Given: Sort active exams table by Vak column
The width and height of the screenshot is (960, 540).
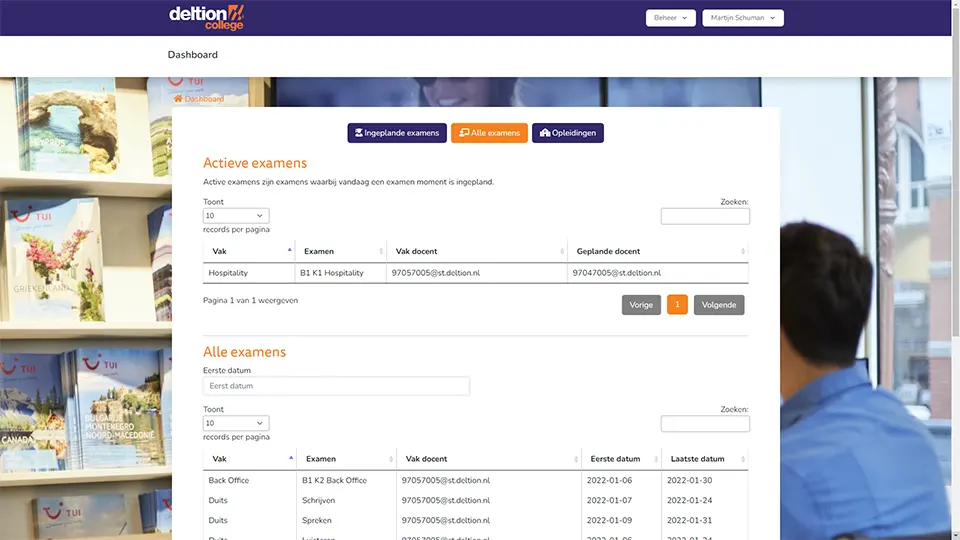Looking at the screenshot, I should coord(249,251).
